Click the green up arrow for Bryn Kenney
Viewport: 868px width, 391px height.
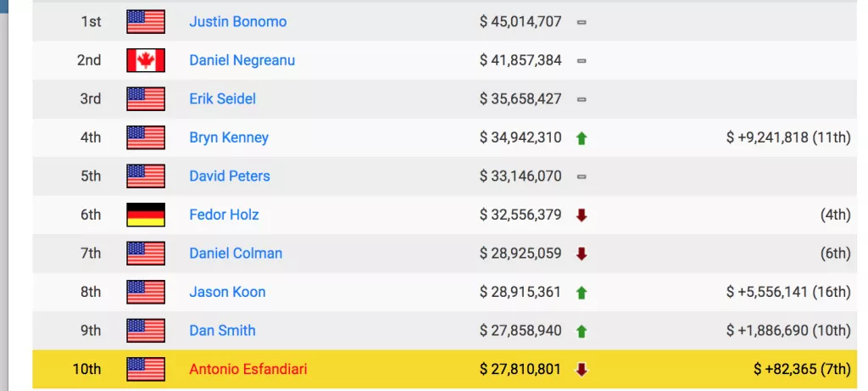point(581,137)
